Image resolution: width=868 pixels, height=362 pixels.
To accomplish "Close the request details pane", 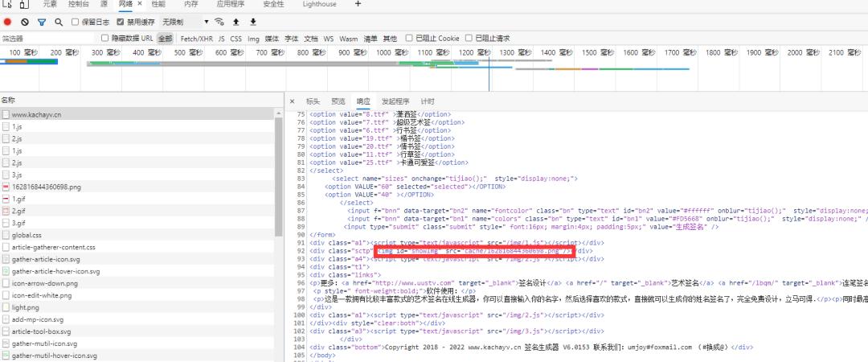I will [293, 101].
